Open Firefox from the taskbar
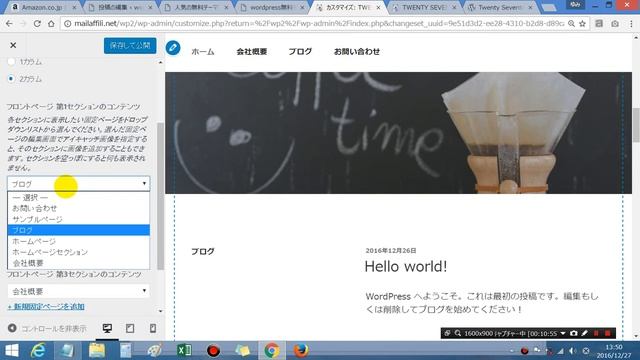 [x=301, y=351]
